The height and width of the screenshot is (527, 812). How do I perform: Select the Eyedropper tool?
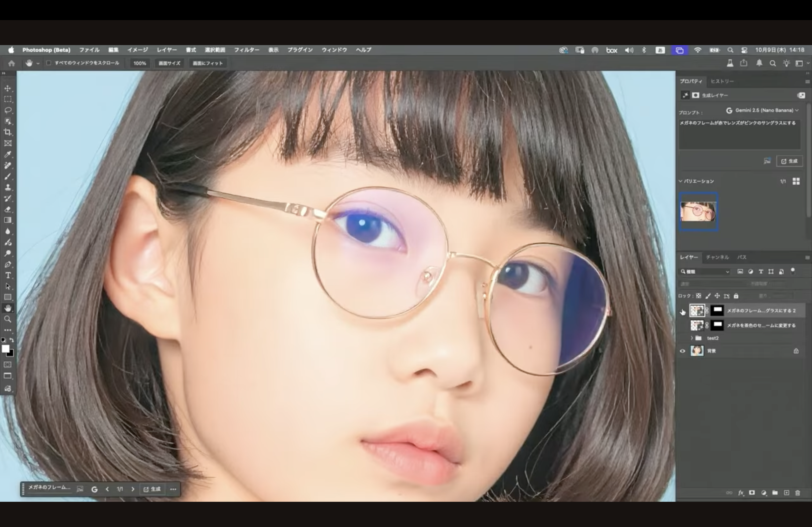(x=8, y=154)
